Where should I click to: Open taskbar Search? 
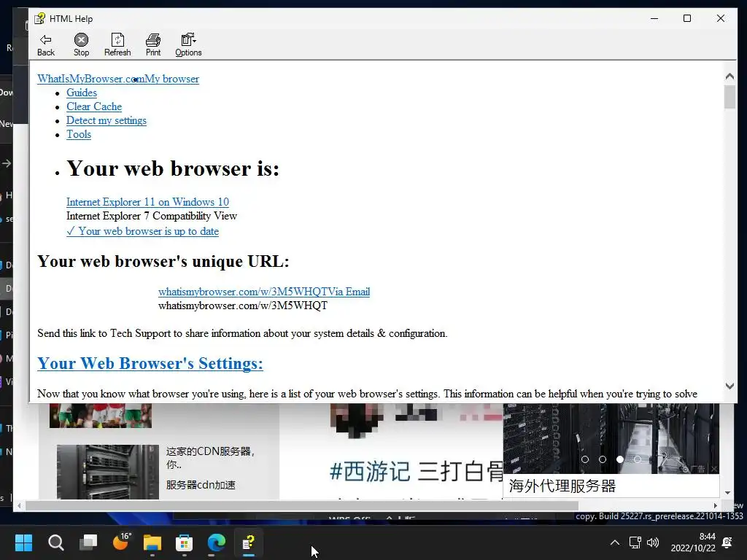tap(55, 542)
